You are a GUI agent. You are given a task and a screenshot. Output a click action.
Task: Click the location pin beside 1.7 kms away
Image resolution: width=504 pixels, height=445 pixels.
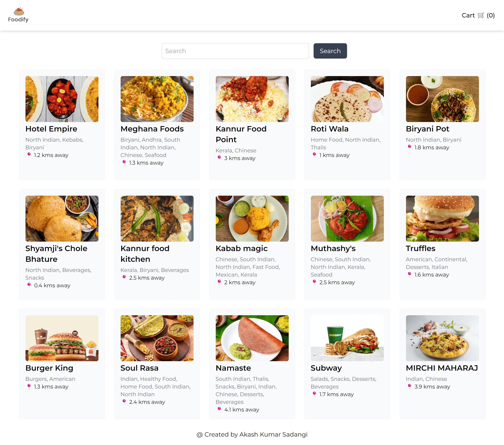(314, 394)
